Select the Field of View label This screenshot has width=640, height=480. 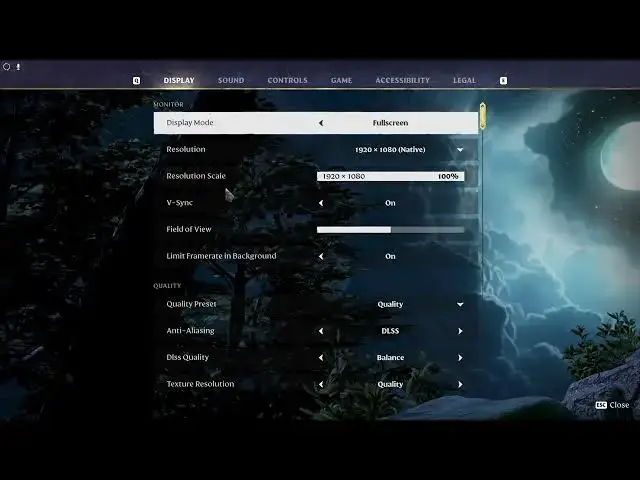click(189, 229)
